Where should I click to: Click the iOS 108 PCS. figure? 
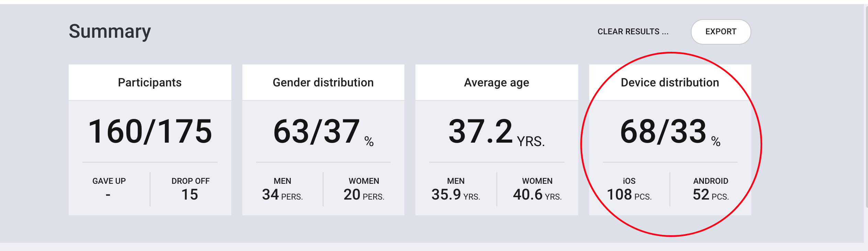[629, 189]
